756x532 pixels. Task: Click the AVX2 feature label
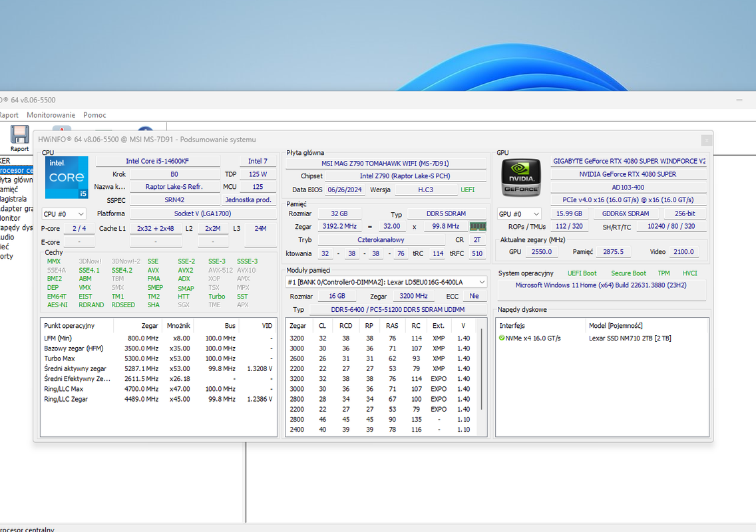(x=186, y=271)
